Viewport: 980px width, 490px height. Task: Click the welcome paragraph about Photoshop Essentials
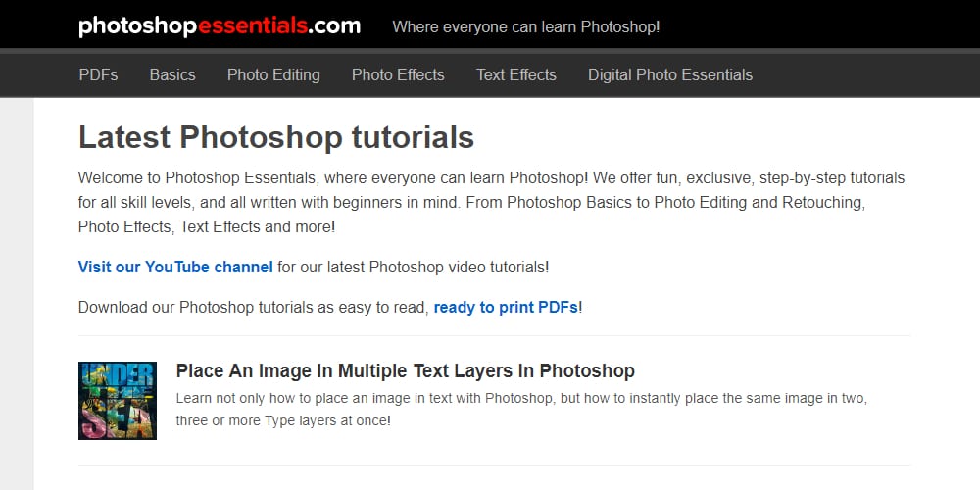pos(491,203)
